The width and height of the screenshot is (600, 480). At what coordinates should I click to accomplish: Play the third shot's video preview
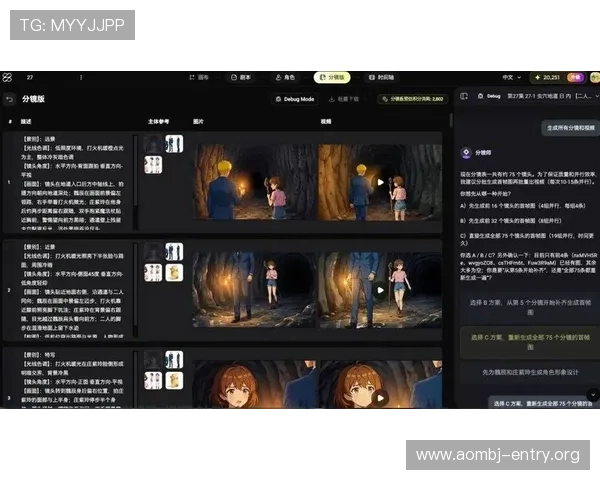coord(380,396)
